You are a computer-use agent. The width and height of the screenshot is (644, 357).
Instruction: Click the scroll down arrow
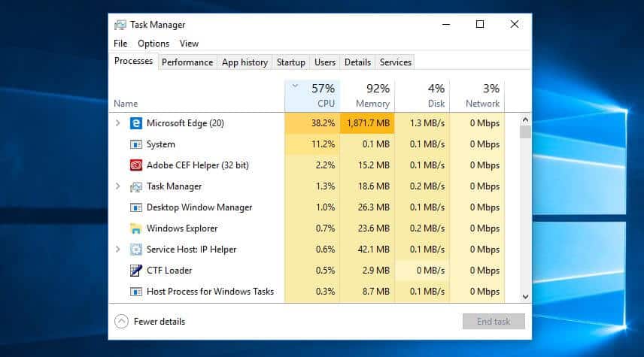tap(525, 297)
